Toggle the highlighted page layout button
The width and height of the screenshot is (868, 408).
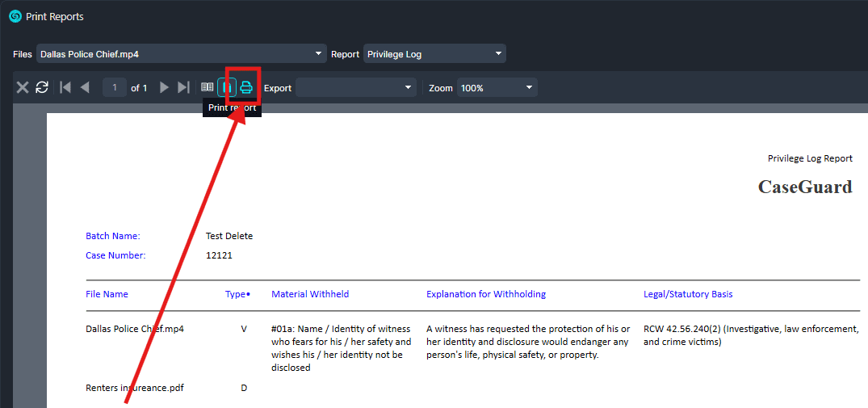[x=226, y=87]
